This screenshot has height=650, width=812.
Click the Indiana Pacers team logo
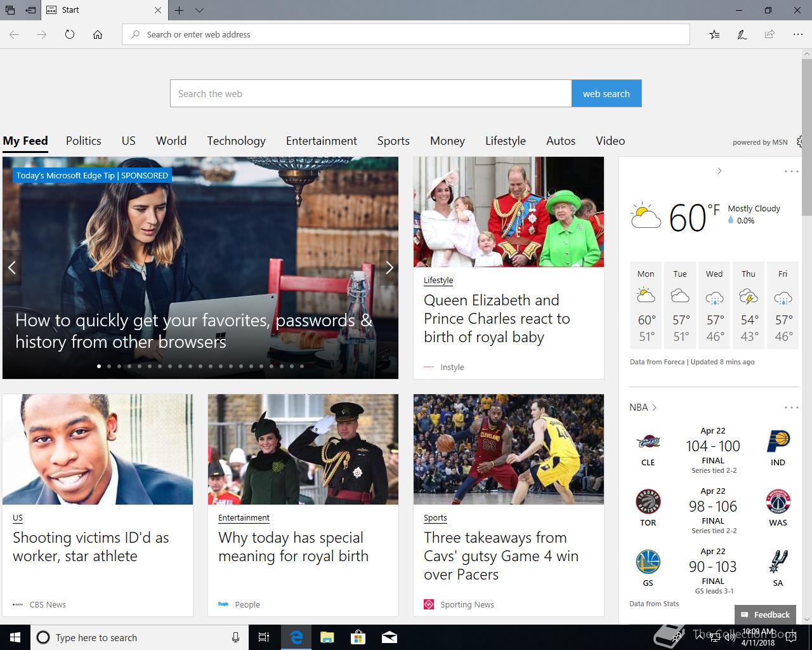[778, 441]
